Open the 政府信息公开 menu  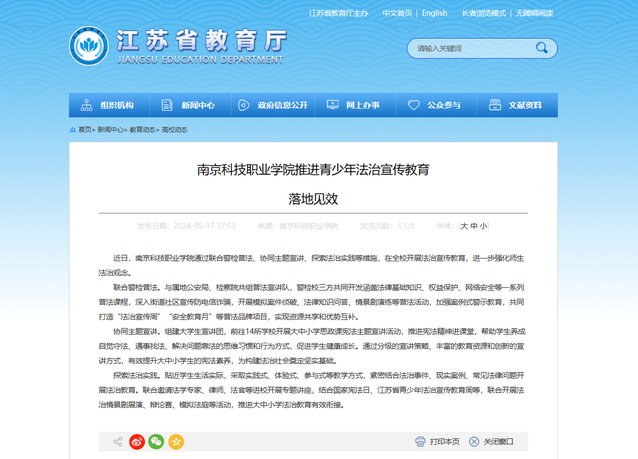click(x=275, y=105)
